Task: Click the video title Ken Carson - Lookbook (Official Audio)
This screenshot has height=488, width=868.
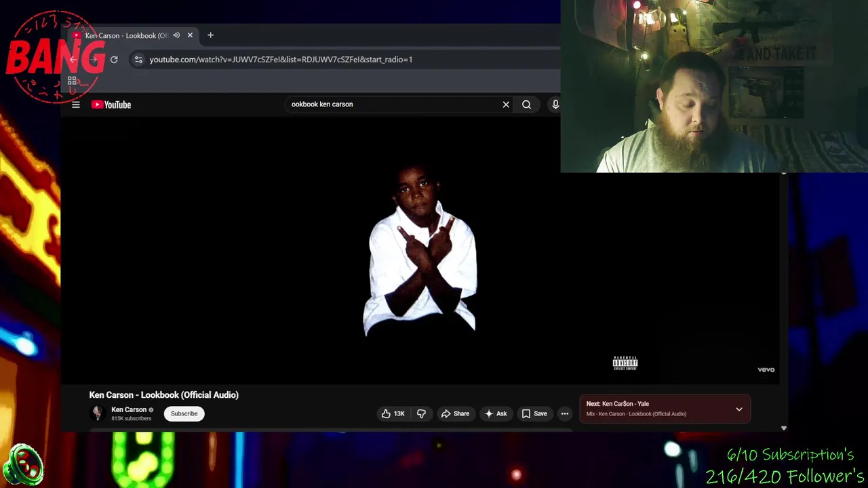Action: point(164,395)
